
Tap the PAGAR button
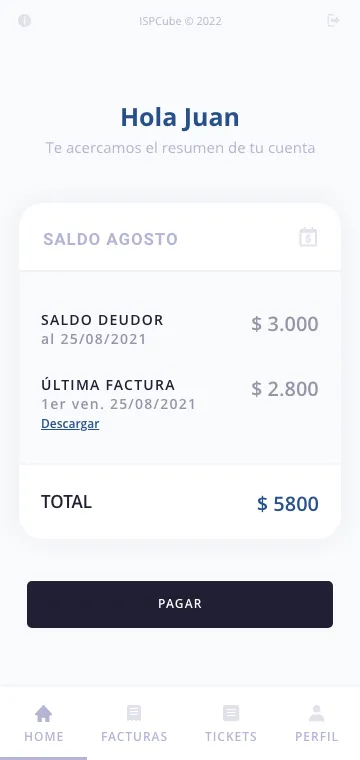(x=180, y=604)
